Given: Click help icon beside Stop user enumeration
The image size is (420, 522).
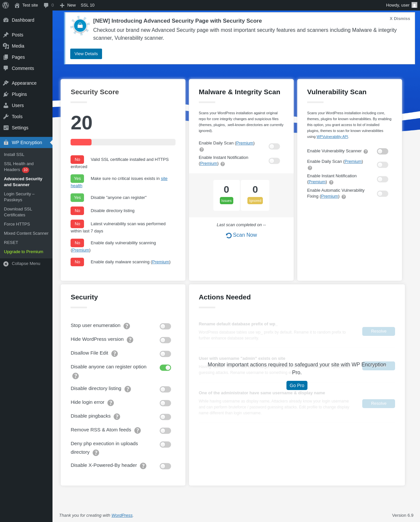Looking at the screenshot, I should click(127, 326).
